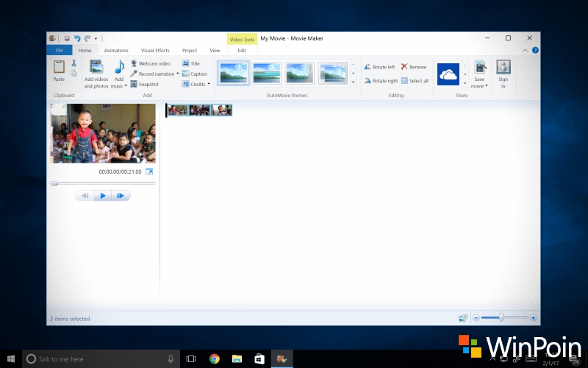The image size is (588, 368).
Task: Remove the selected items
Action: tap(414, 67)
